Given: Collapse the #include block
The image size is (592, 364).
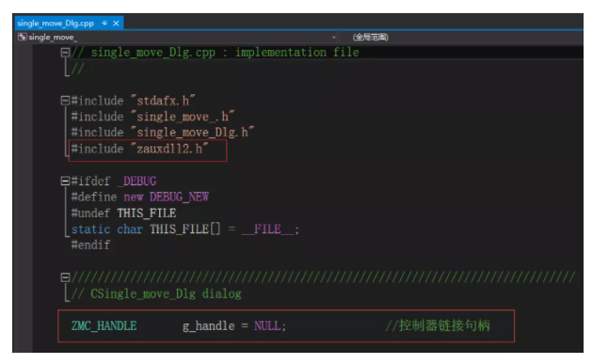Looking at the screenshot, I should coord(65,101).
